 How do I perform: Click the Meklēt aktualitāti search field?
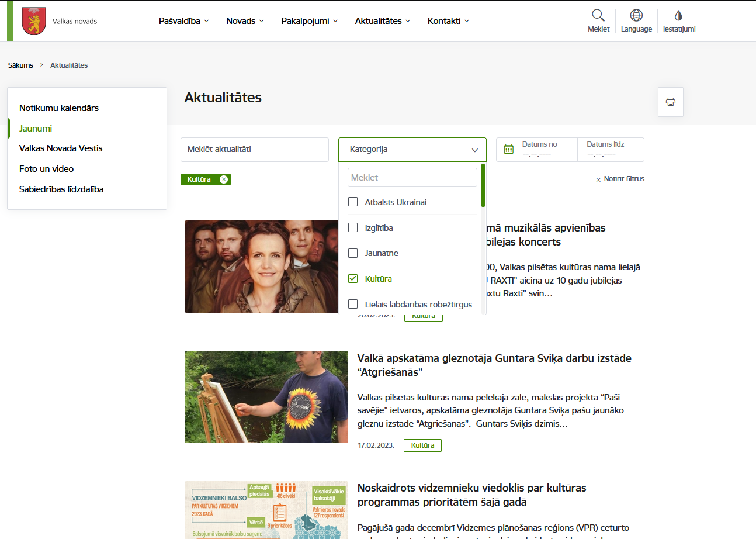[x=255, y=150]
